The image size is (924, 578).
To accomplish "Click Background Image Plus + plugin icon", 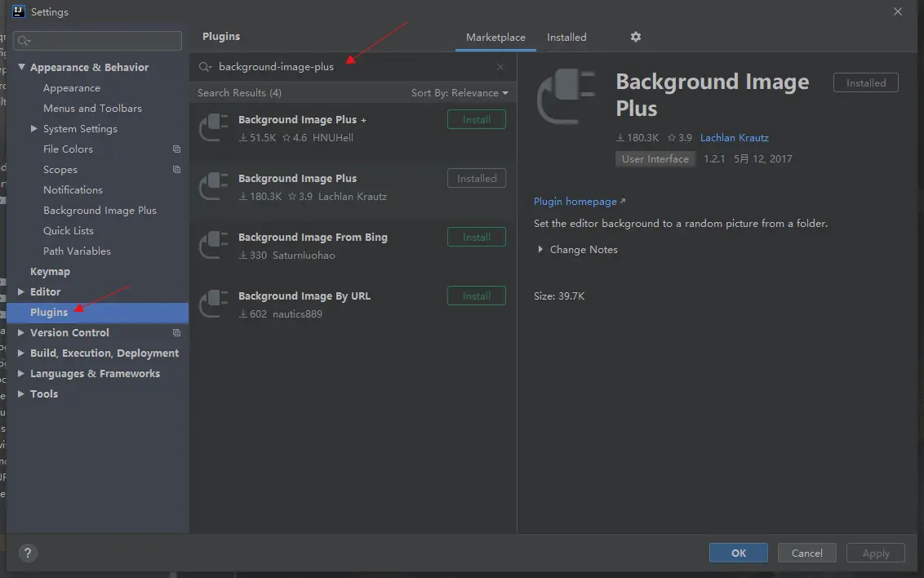I will coord(214,128).
